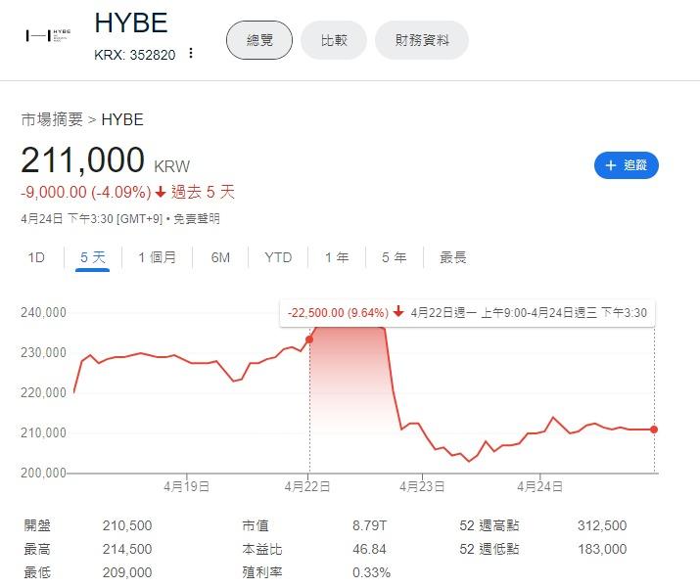Open the three-dot options menu beside KRX: 352820
This screenshot has height=588, width=700.
pos(191,54)
